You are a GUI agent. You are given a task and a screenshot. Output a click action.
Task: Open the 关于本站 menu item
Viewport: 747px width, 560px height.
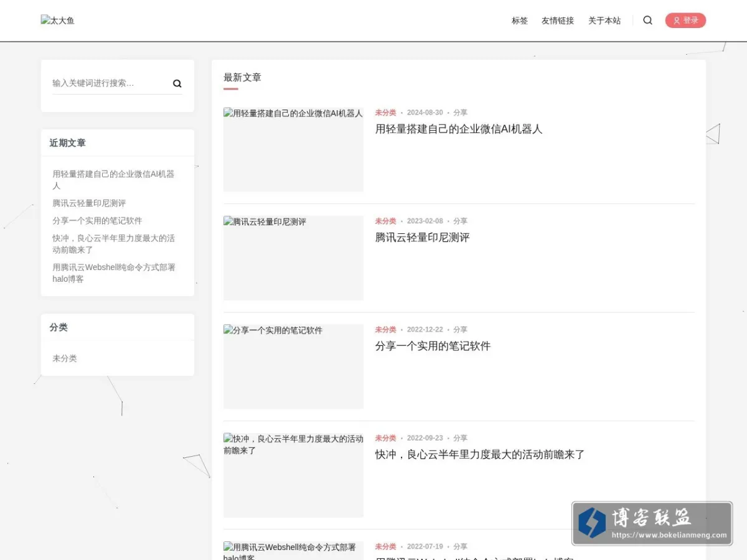(x=604, y=21)
